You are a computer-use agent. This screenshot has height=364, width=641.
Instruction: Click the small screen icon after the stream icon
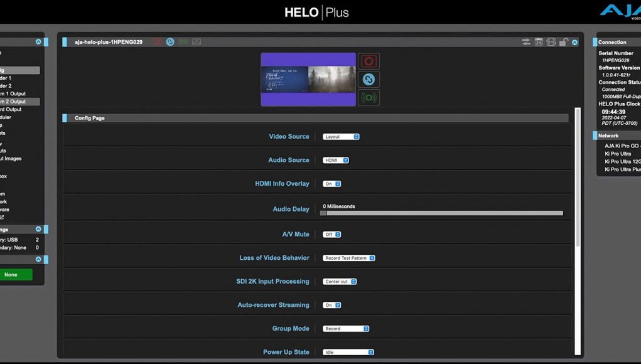pos(197,42)
